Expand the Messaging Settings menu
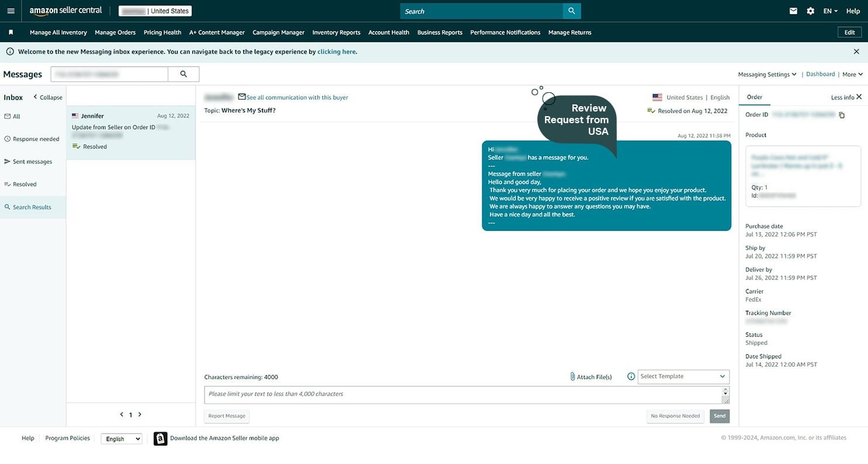 tap(766, 75)
